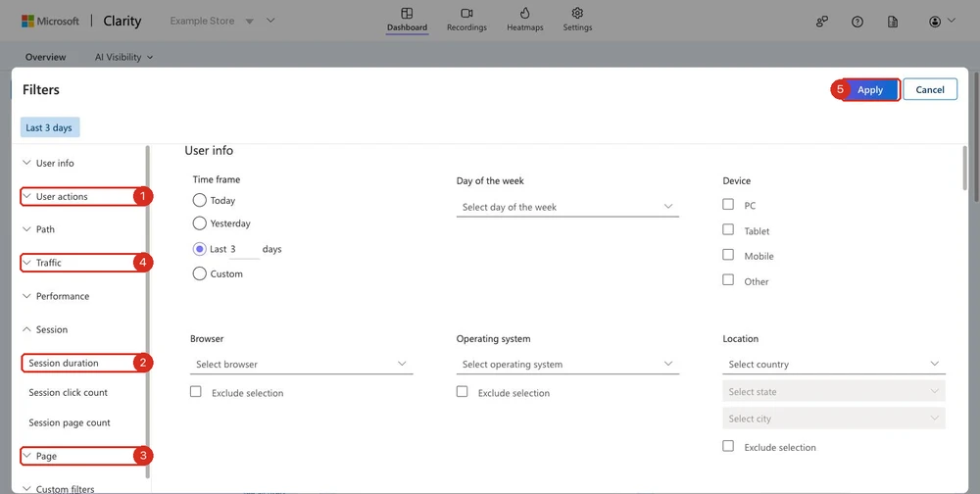The height and width of the screenshot is (494, 980).
Task: Click the filter sidebar scrollbar
Action: (148, 312)
